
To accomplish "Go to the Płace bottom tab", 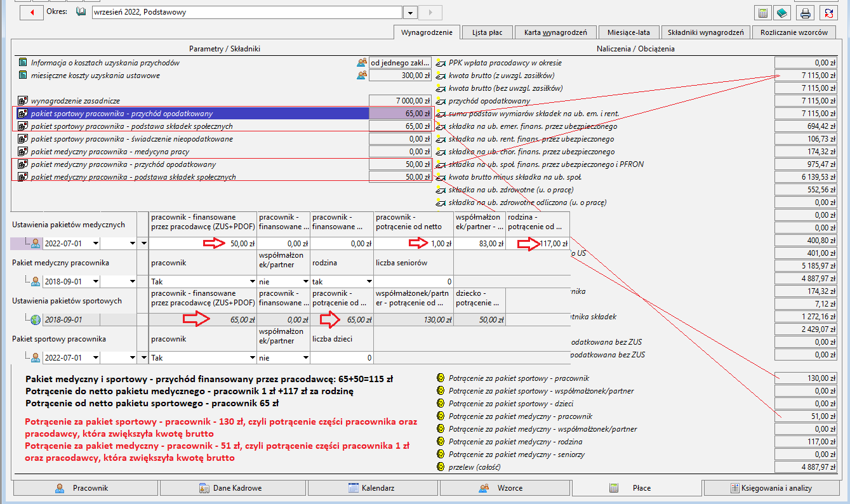I will point(637,487).
